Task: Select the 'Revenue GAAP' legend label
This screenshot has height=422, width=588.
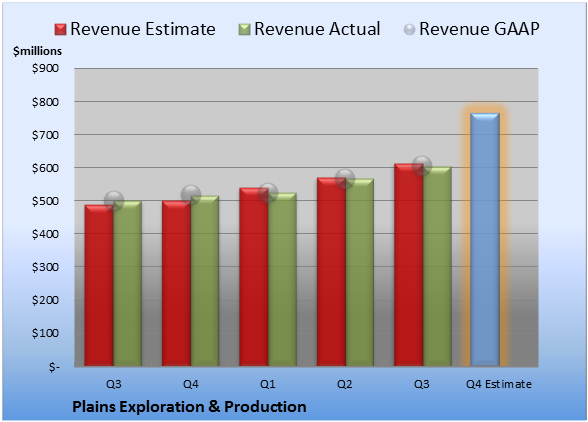Action: tap(479, 29)
